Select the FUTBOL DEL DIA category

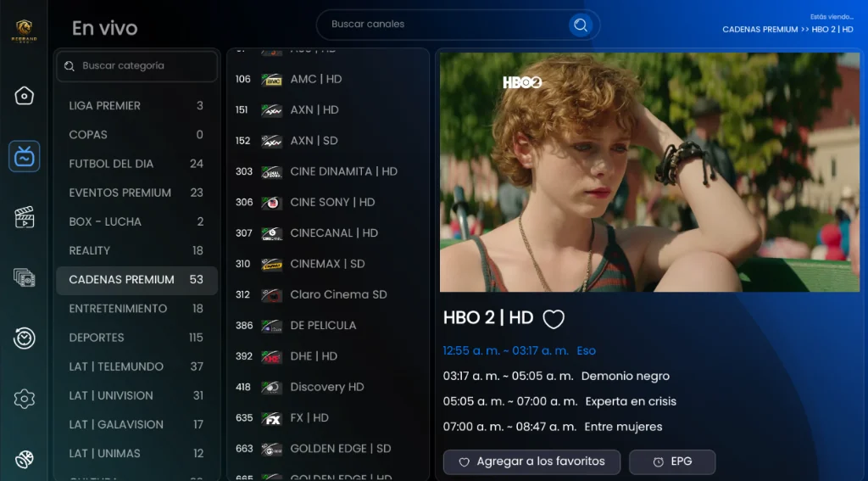pos(136,164)
